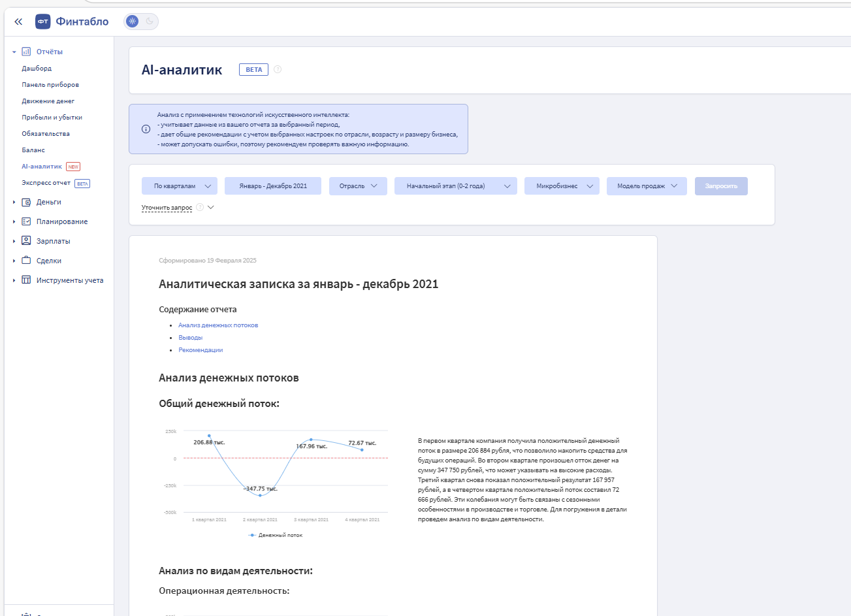Screen dimensions: 851x616
Task: Open the Отрасль dropdown
Action: 358,186
